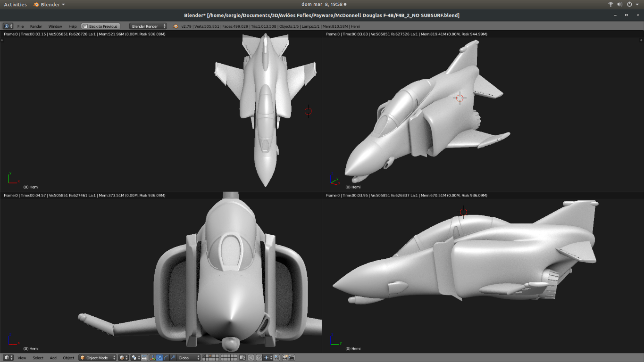This screenshot has height=362, width=644.
Task: Open the Ubuntu Activities overview
Action: coord(16,4)
